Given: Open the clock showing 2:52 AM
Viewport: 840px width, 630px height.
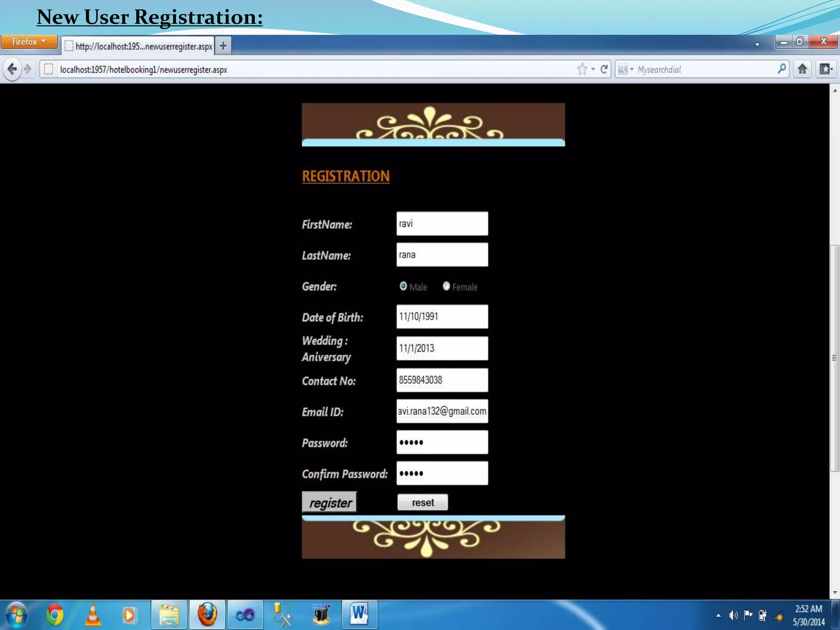Looking at the screenshot, I should coord(808,615).
